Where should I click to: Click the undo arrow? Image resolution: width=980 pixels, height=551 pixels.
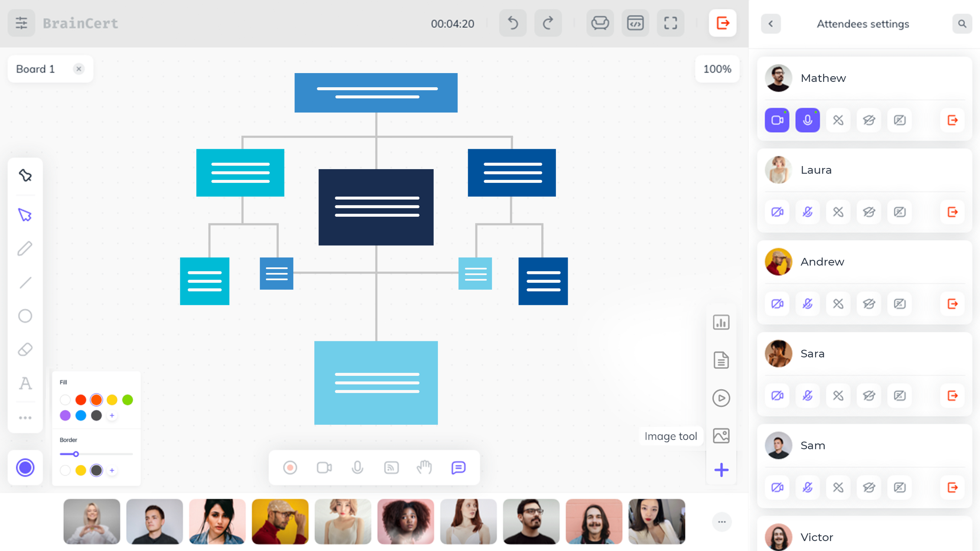pyautogui.click(x=513, y=23)
